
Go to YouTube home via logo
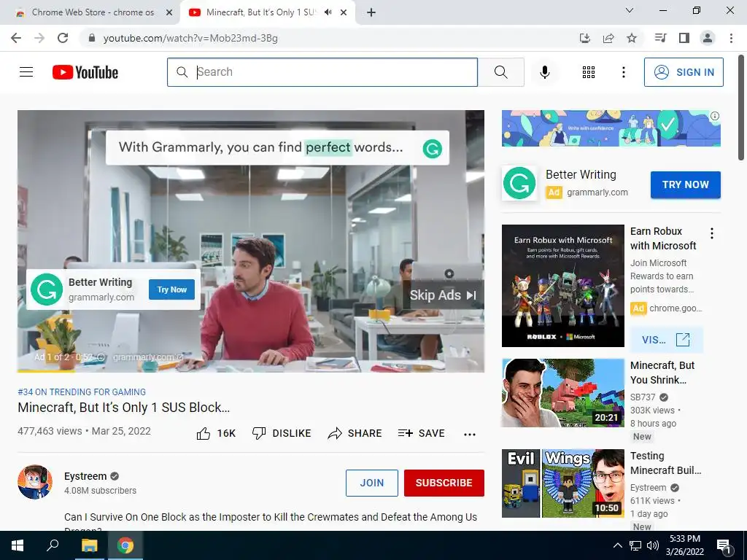(85, 72)
